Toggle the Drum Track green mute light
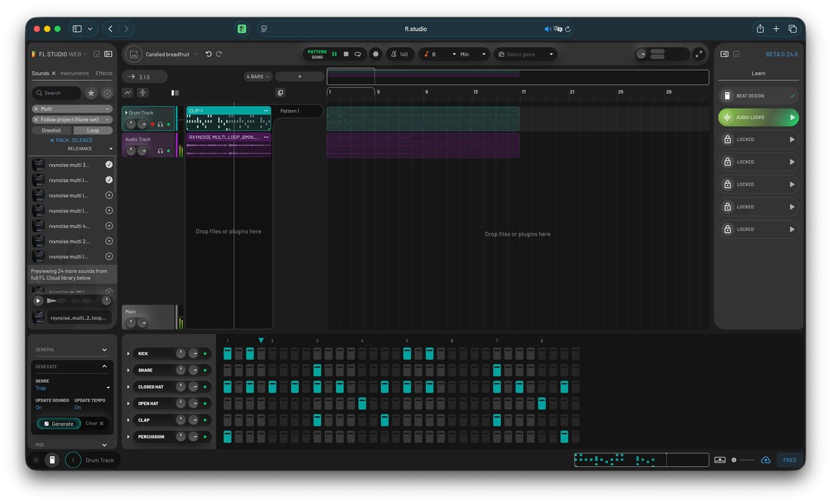The height and width of the screenshot is (504, 831). tap(168, 124)
